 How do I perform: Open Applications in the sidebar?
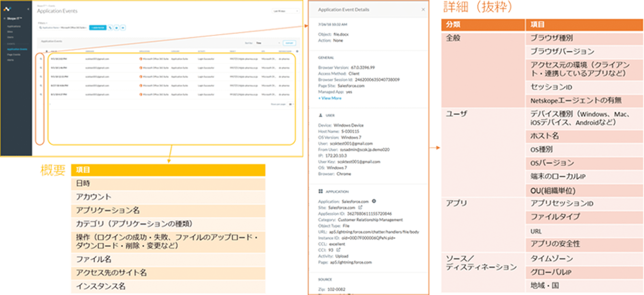14,26
